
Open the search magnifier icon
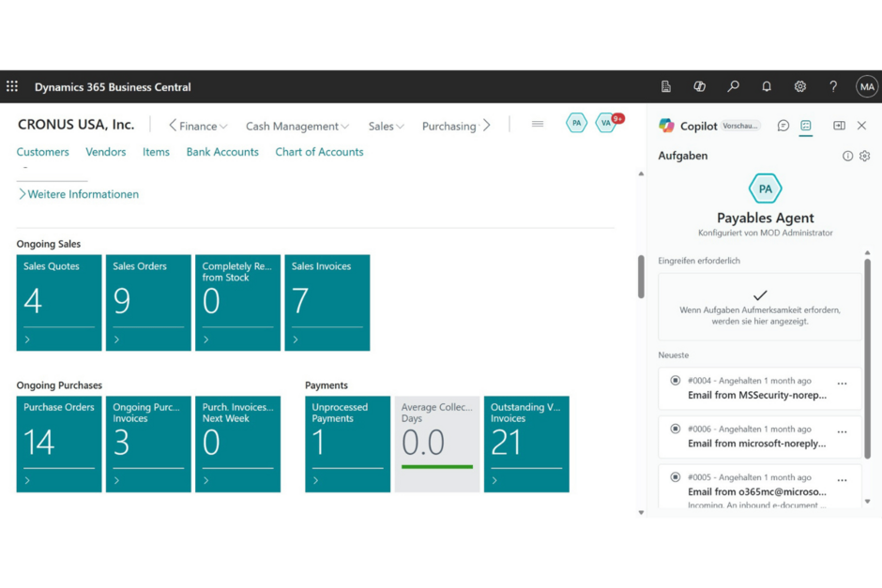[x=733, y=86]
